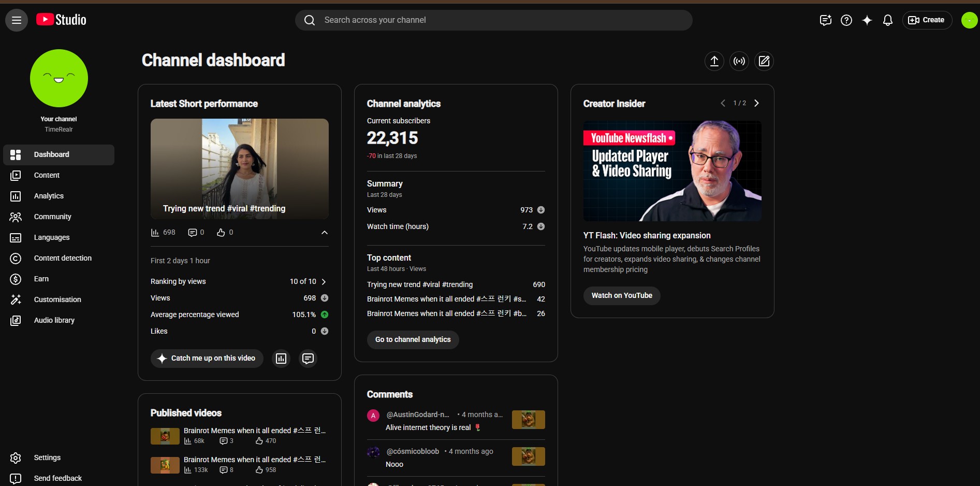Click the YouTube Studio logo
Image resolution: width=980 pixels, height=486 pixels.
coord(61,20)
